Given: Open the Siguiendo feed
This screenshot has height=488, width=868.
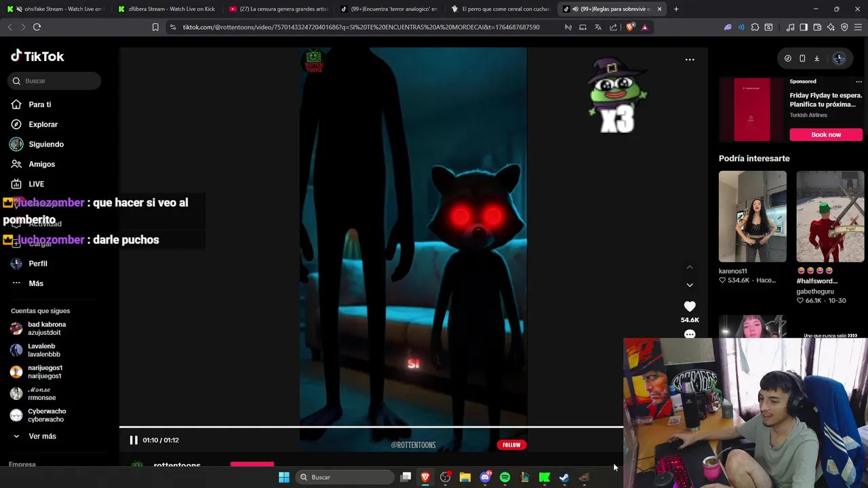Looking at the screenshot, I should tap(45, 144).
